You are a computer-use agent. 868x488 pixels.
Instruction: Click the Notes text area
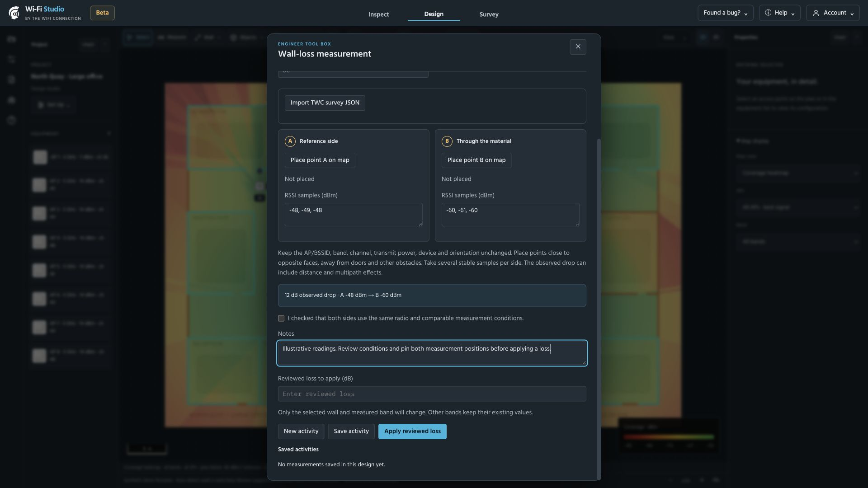click(432, 353)
